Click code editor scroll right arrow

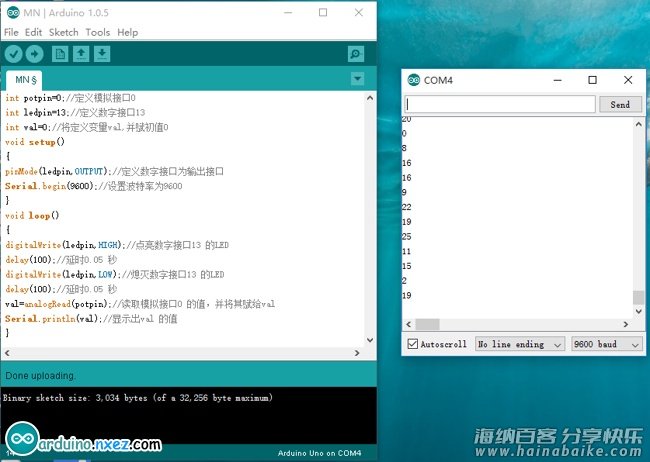pos(357,353)
